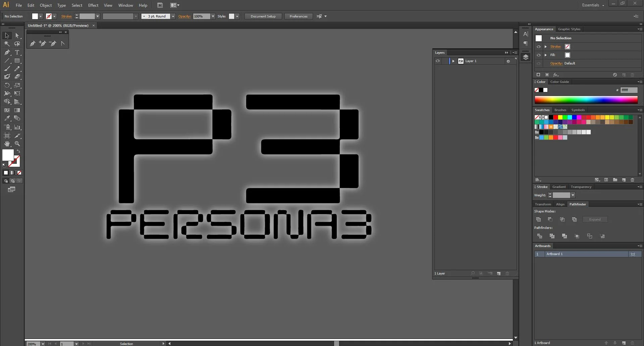Open the 3 pt. Round brush dropdown

tap(173, 16)
